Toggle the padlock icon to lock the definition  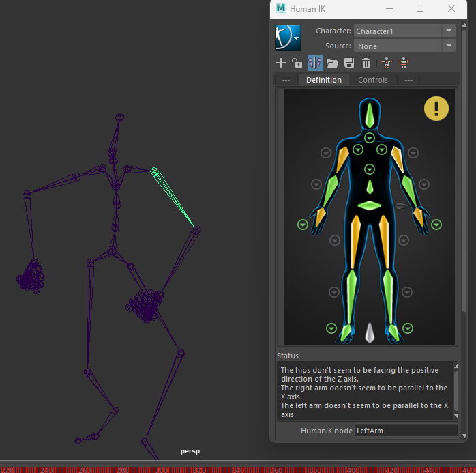click(297, 63)
